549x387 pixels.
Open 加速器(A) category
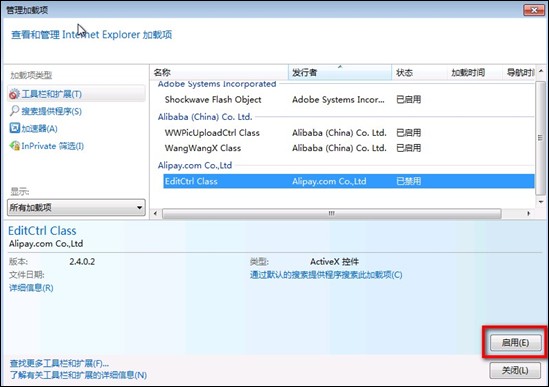pyautogui.click(x=39, y=129)
